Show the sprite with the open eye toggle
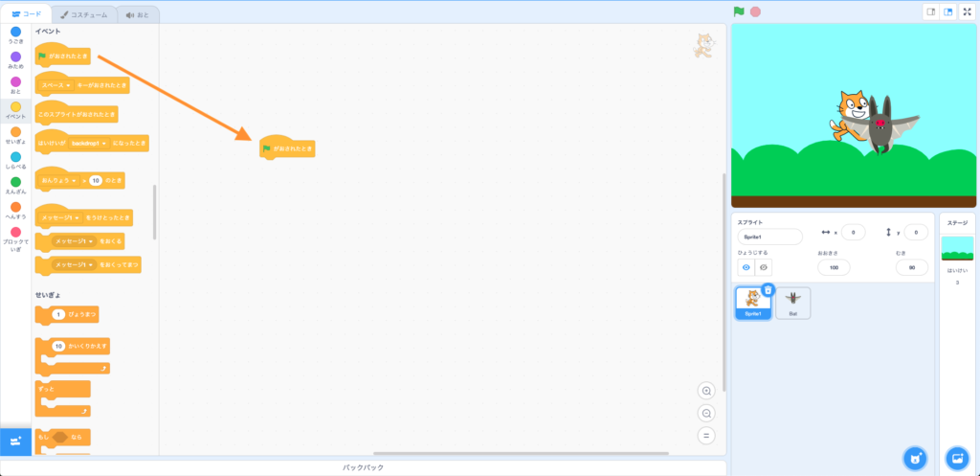Image resolution: width=980 pixels, height=476 pixels. [746, 268]
